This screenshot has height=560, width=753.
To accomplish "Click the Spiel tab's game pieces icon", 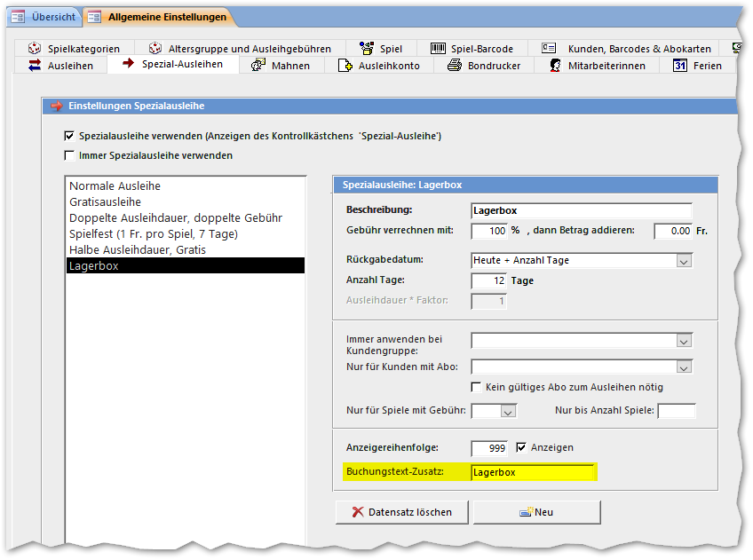I will 367,48.
